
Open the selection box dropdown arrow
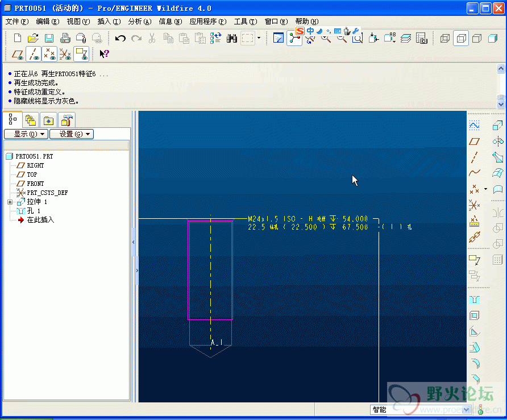[x=259, y=38]
